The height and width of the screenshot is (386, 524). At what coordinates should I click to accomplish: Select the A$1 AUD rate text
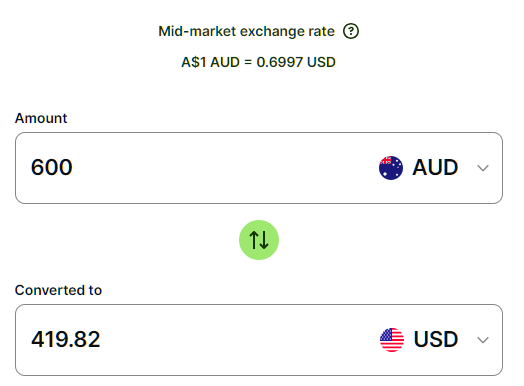[211, 62]
